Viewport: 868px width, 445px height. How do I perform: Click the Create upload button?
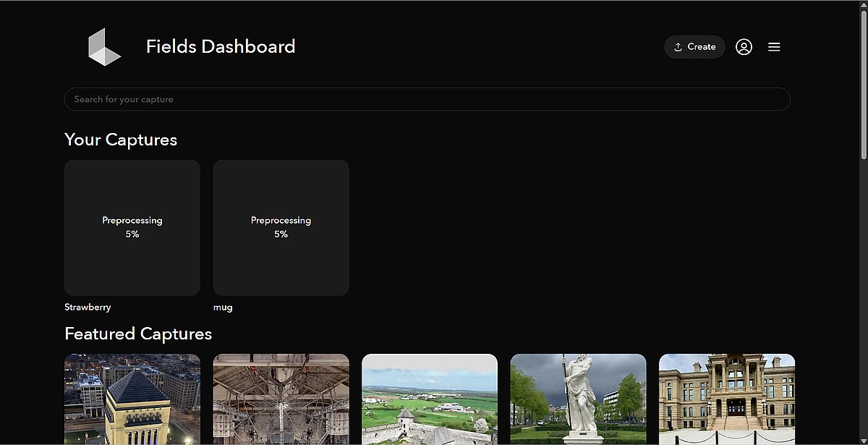click(x=694, y=47)
